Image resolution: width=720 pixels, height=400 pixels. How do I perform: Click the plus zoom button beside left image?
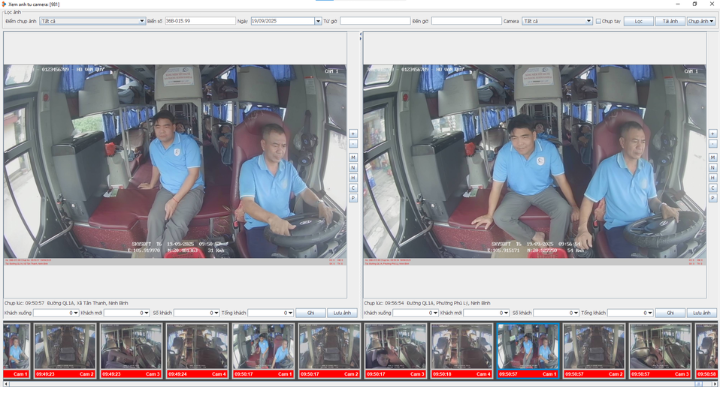[x=353, y=133]
